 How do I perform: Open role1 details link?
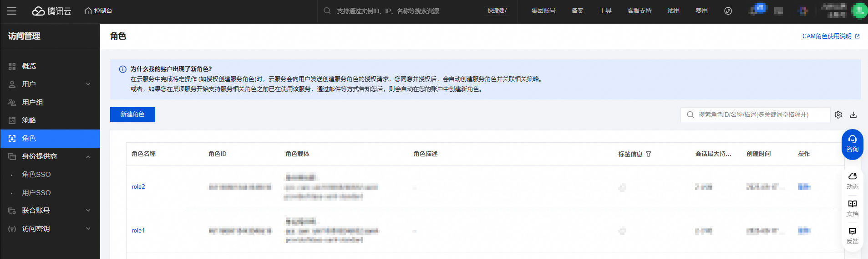coord(138,230)
